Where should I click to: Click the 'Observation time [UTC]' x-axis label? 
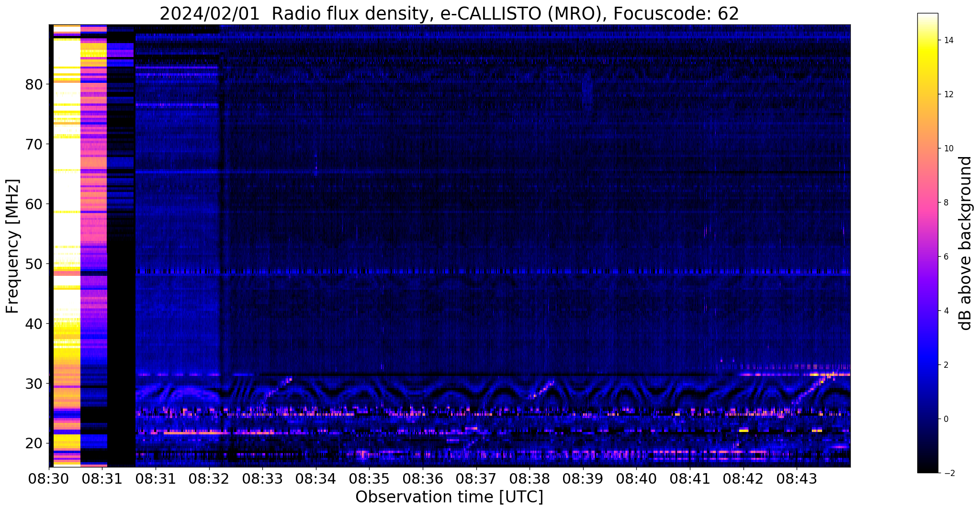click(x=449, y=497)
